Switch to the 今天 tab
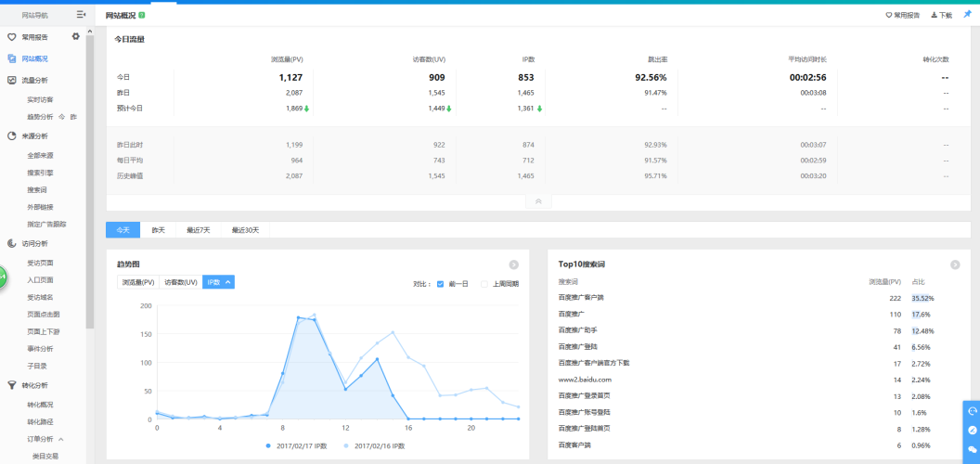Image resolution: width=980 pixels, height=464 pixels. coord(123,230)
